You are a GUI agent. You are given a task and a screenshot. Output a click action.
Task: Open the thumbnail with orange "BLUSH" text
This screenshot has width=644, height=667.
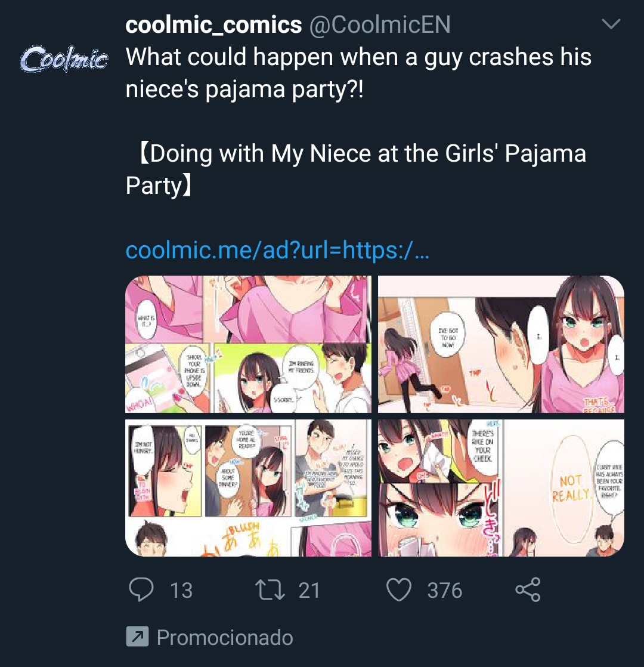248,487
